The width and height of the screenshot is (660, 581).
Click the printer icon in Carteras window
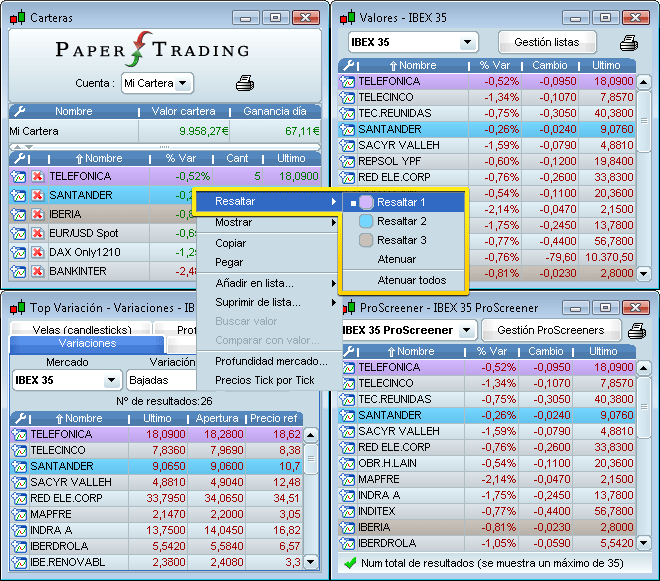coord(245,83)
